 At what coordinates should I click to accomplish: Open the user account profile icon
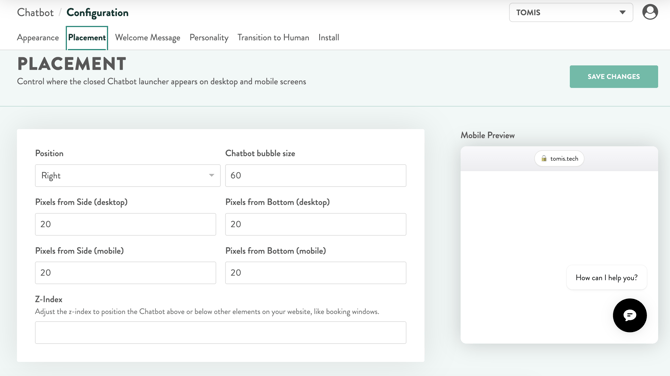coord(650,12)
